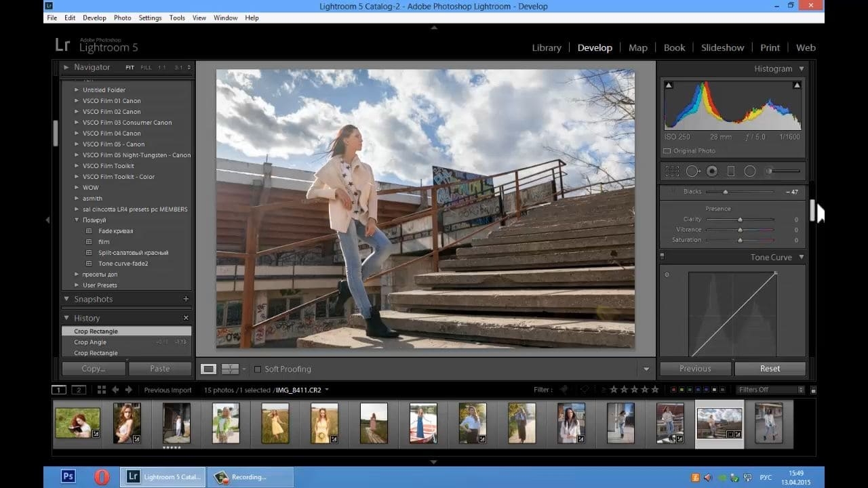
Task: Collapse the Snapshots panel
Action: (x=66, y=299)
